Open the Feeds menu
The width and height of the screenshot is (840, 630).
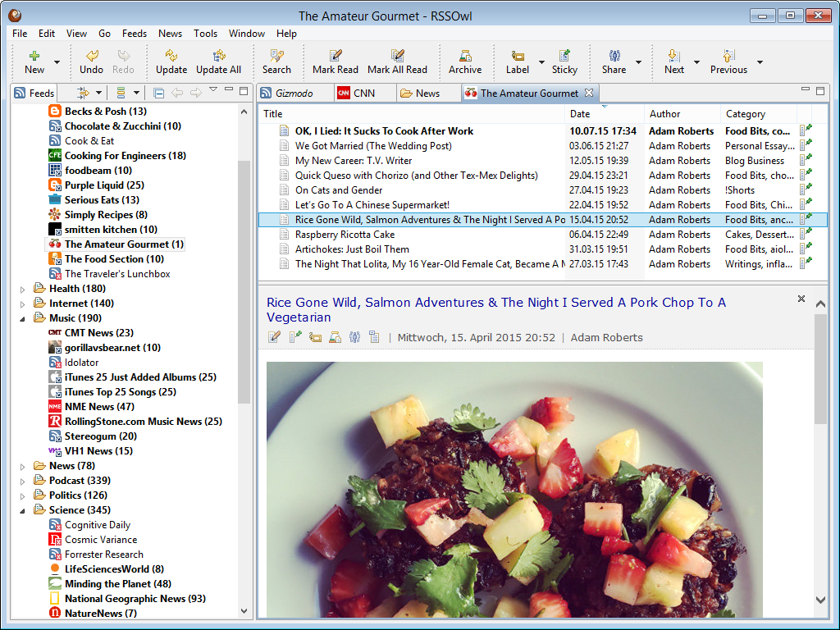135,34
